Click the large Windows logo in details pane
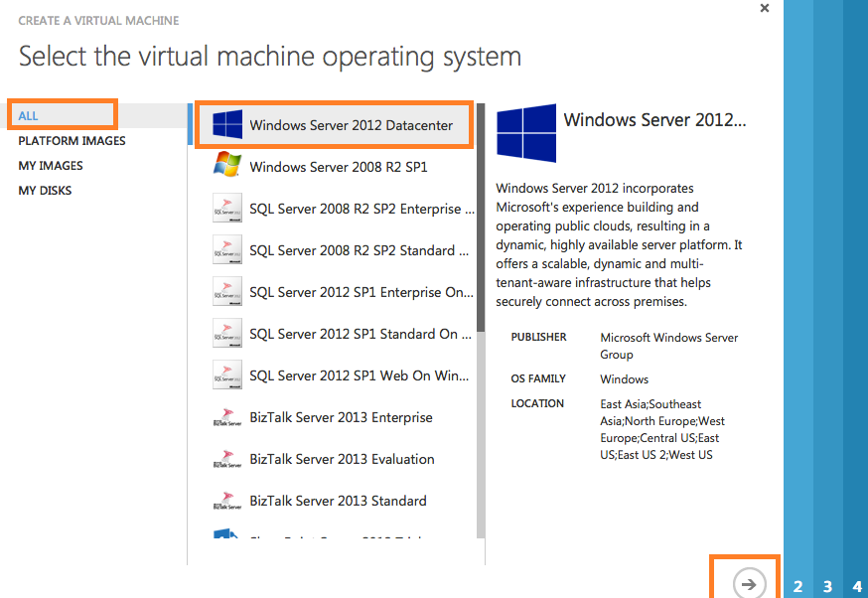868x598 pixels. click(526, 133)
